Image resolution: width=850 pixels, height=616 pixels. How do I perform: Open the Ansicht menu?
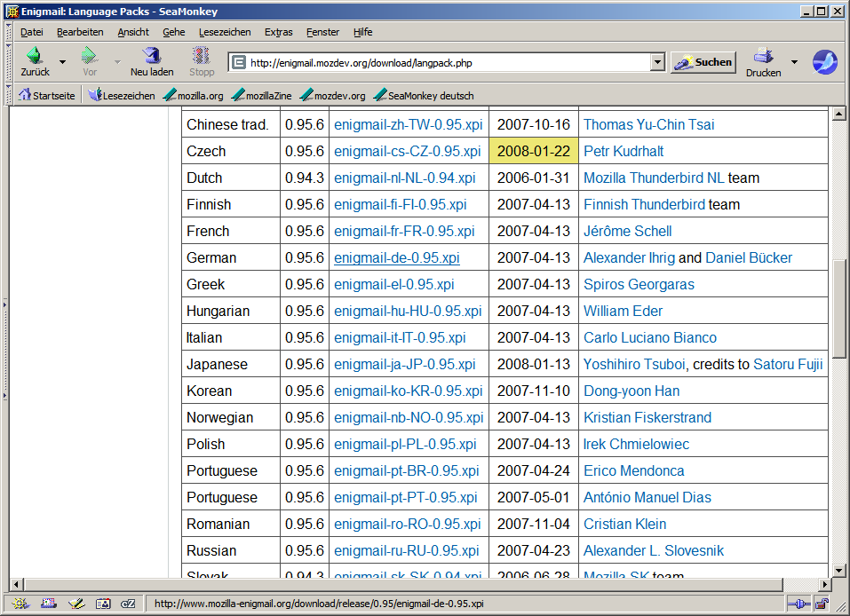tap(133, 32)
